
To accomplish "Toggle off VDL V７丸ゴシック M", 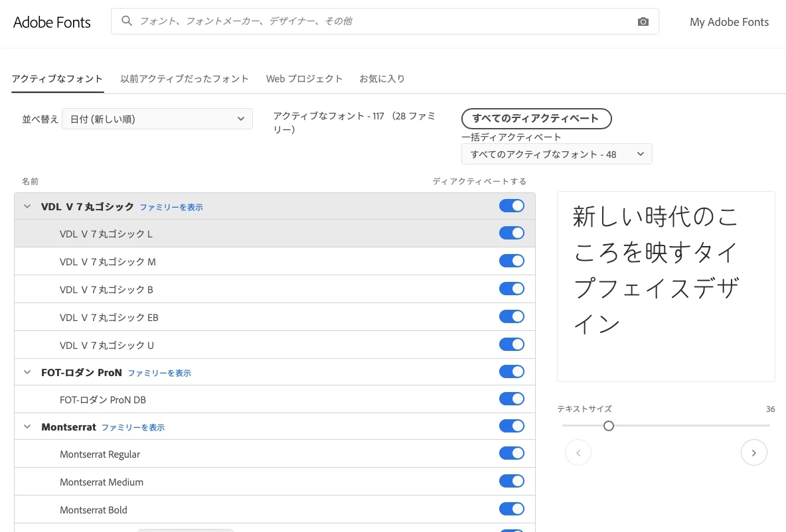I will coord(512,261).
